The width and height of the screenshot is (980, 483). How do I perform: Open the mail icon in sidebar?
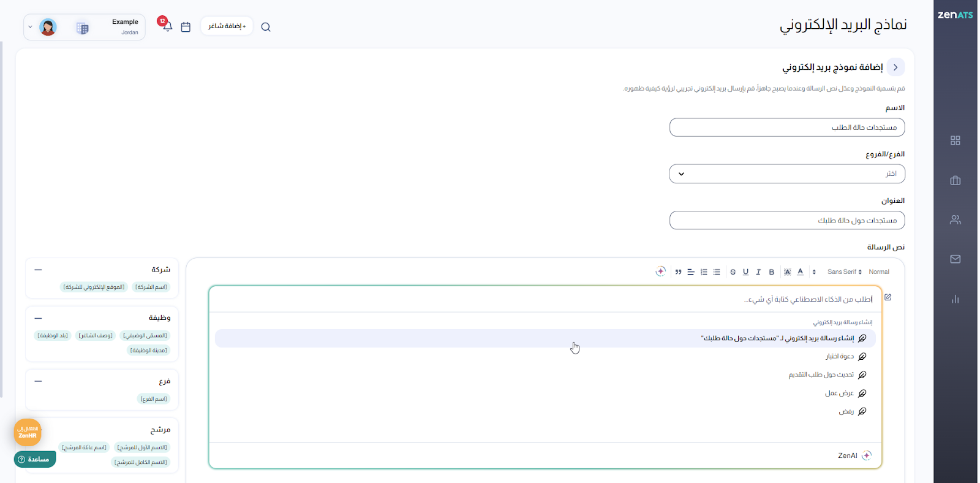pos(956,259)
